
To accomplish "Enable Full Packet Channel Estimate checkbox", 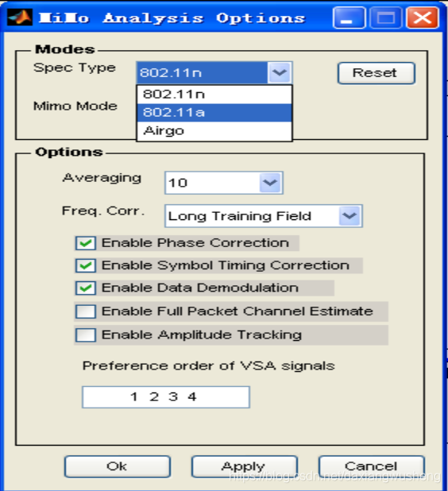I will click(86, 311).
